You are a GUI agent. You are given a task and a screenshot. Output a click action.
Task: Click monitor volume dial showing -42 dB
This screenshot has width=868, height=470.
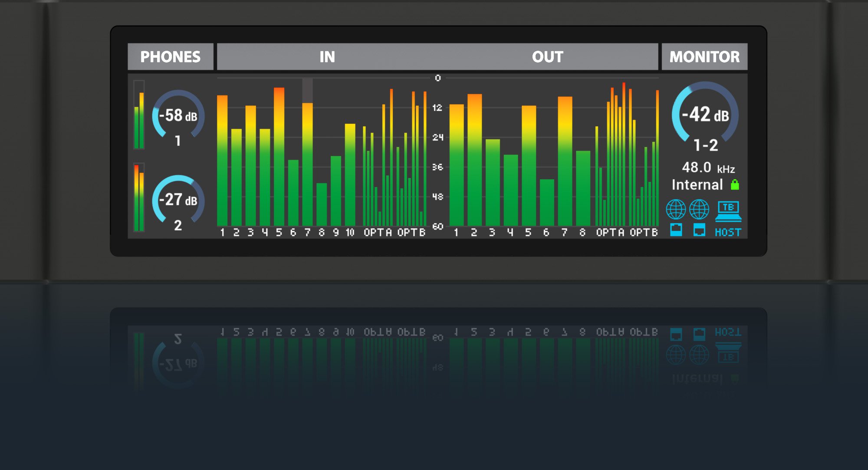705,115
